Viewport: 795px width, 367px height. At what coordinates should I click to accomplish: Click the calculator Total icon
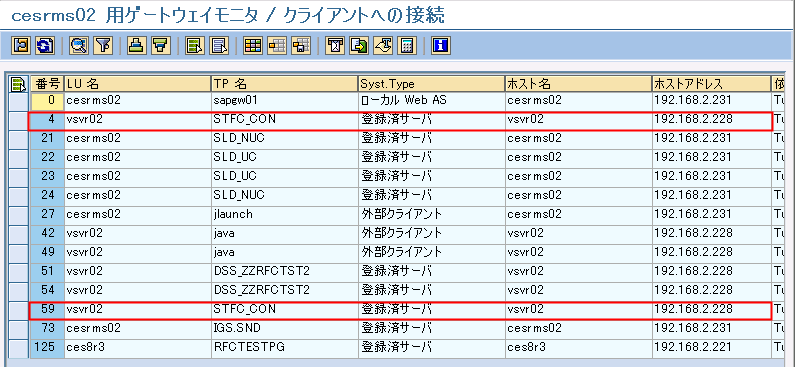coord(407,46)
